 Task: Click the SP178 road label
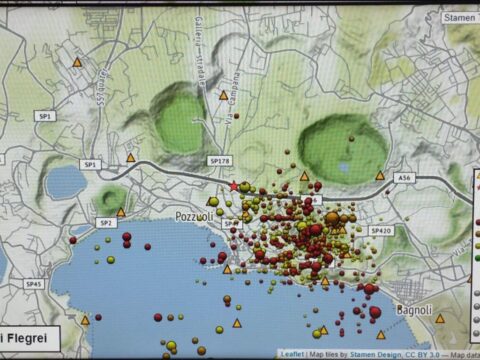pyautogui.click(x=220, y=161)
